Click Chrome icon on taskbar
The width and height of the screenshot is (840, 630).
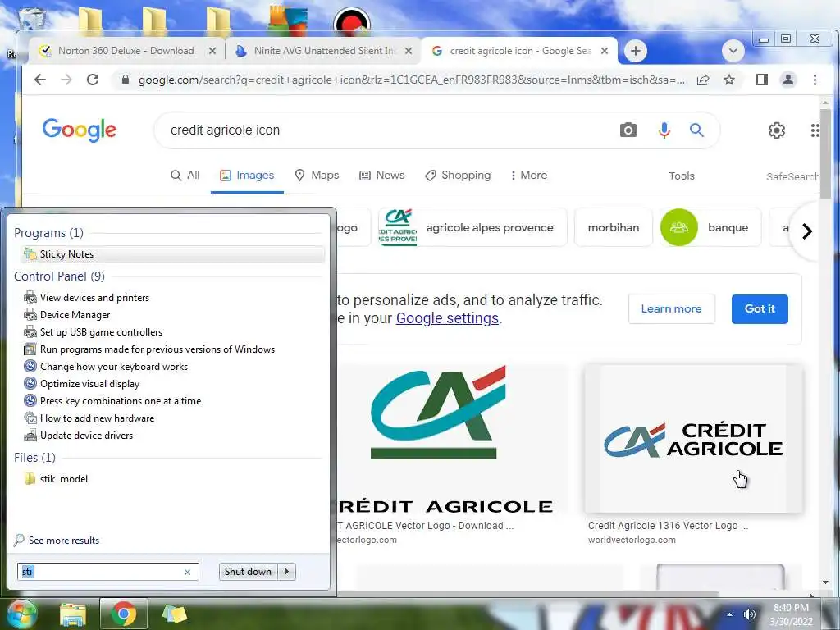point(124,614)
